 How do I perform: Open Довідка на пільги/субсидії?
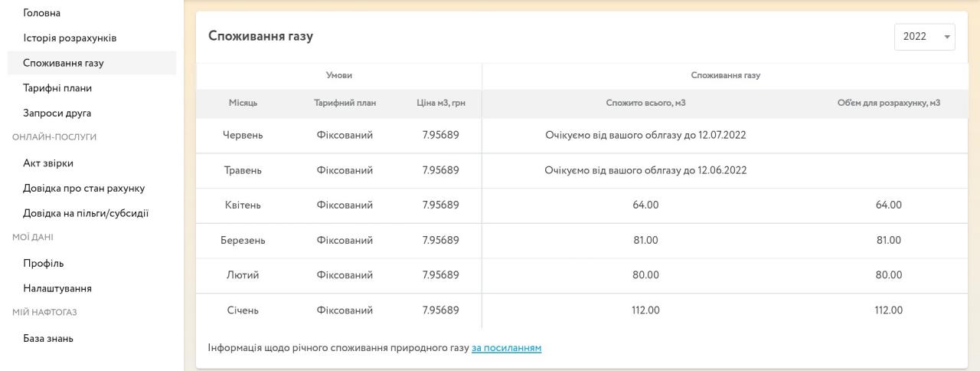coord(86,213)
